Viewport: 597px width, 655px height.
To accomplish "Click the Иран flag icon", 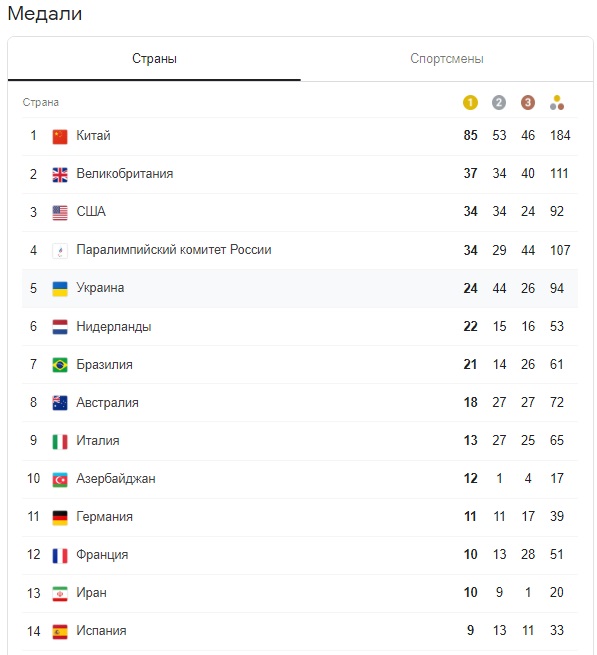I will point(60,593).
